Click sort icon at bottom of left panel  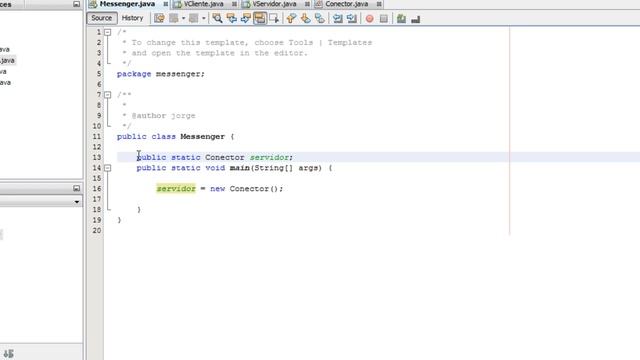pos(9,353)
